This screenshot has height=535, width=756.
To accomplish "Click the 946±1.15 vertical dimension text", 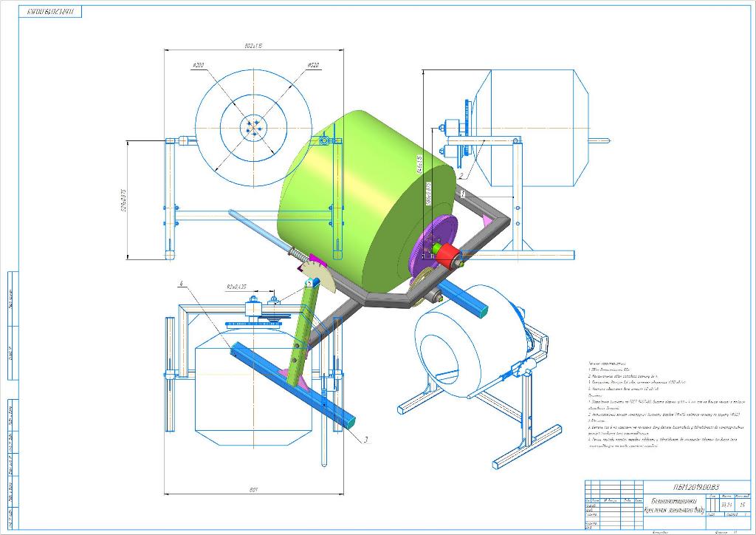I will (x=420, y=164).
